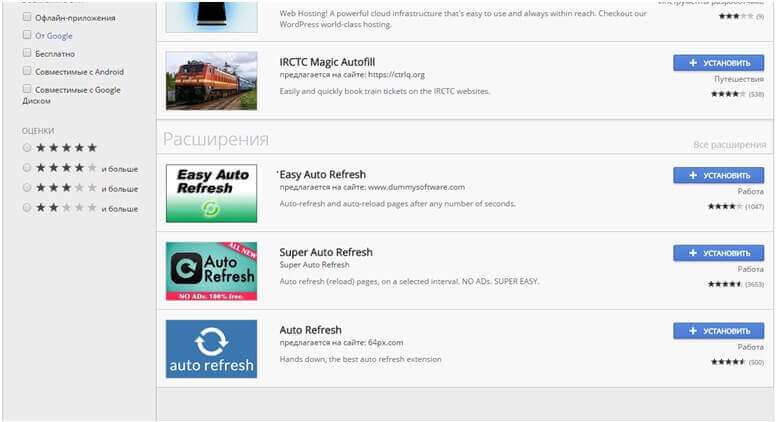Tick the Совместимые с Android checkbox
Screen dimensions: 777x422
tap(27, 71)
